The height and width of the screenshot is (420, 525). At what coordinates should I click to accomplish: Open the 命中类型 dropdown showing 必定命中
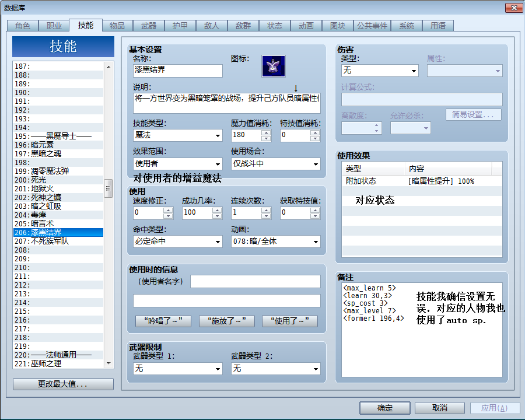(177, 242)
